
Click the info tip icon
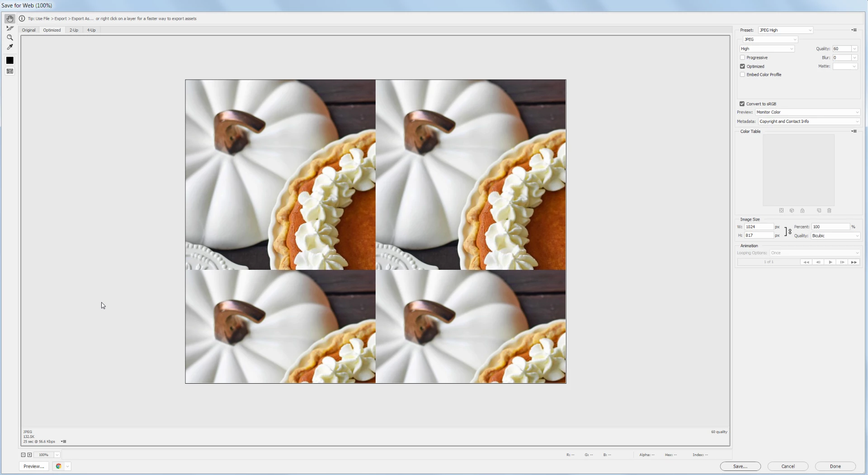click(x=22, y=19)
